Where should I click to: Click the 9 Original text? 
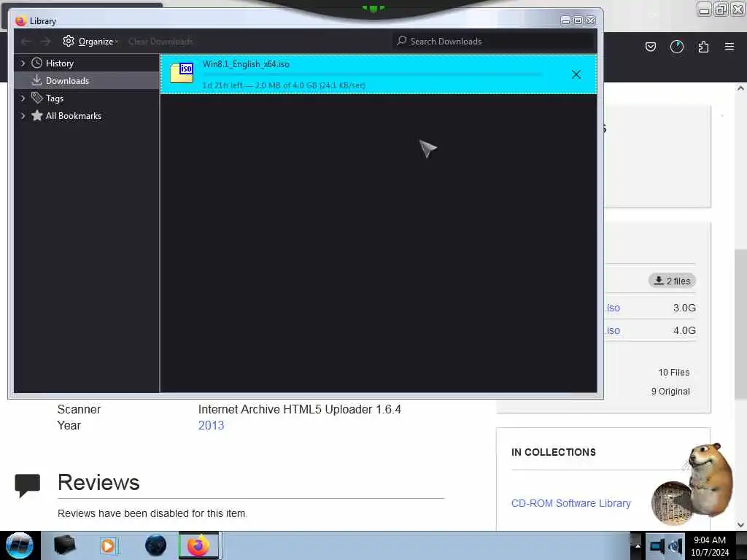click(x=670, y=392)
